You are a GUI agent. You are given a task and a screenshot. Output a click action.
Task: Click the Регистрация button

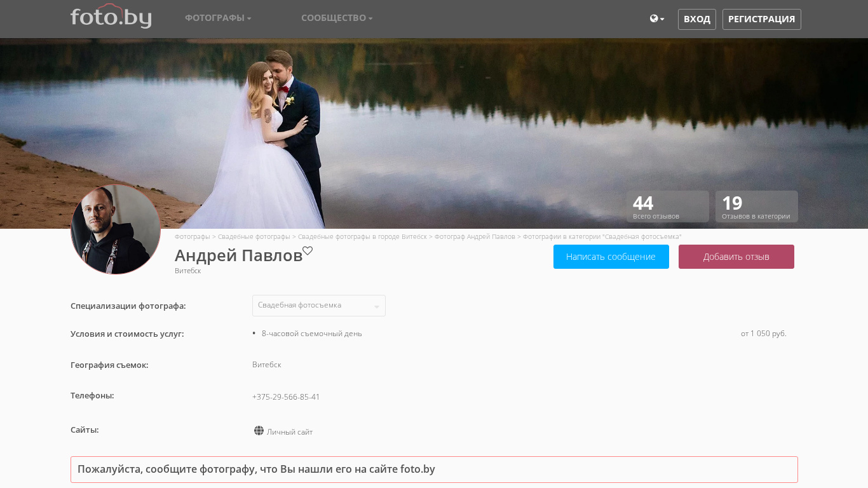(762, 19)
